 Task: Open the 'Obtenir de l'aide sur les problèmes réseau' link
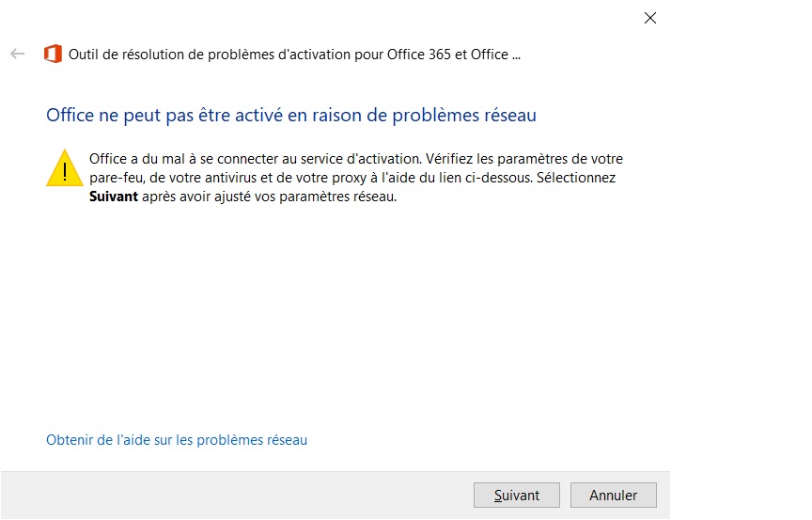(177, 440)
